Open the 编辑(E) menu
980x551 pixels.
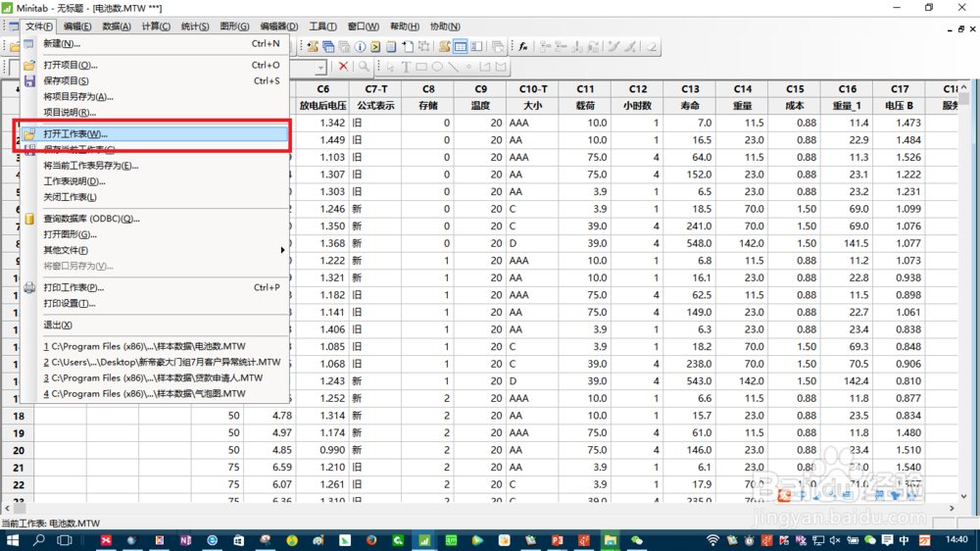pyautogui.click(x=76, y=26)
